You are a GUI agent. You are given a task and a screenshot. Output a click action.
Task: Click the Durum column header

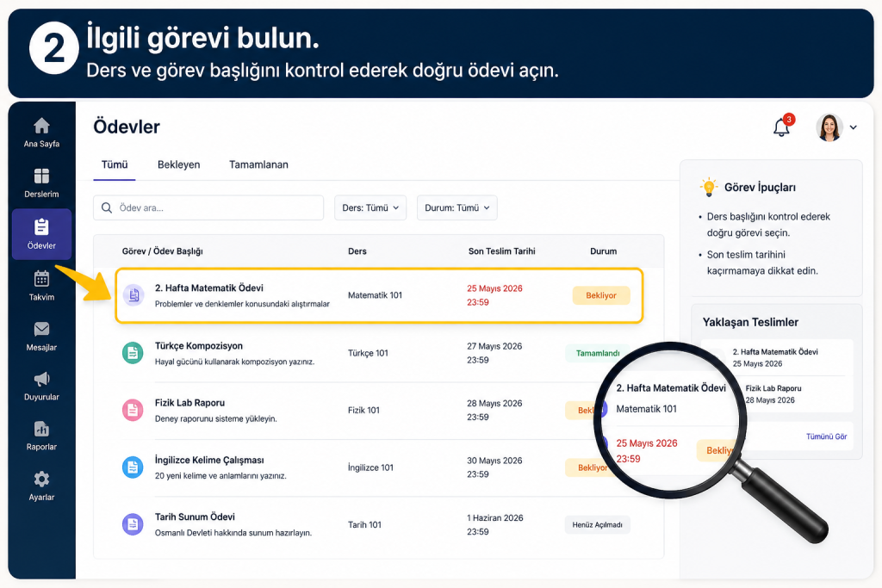[x=604, y=251]
